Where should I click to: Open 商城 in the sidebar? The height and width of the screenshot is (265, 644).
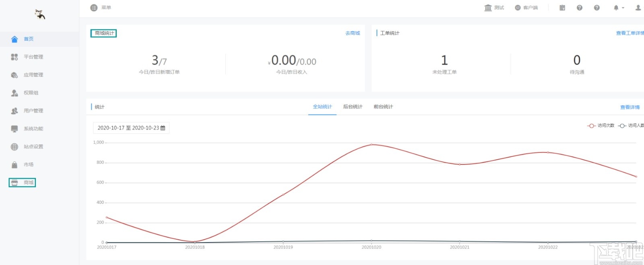point(23,183)
